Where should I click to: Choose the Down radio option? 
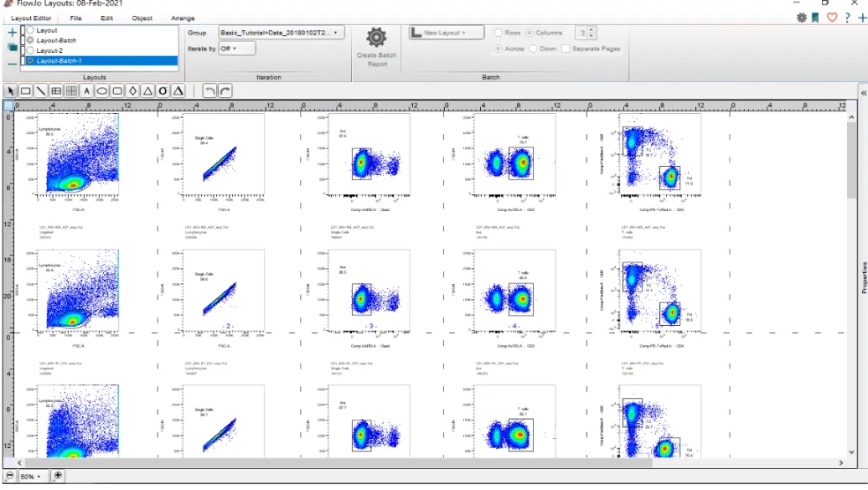[x=532, y=49]
